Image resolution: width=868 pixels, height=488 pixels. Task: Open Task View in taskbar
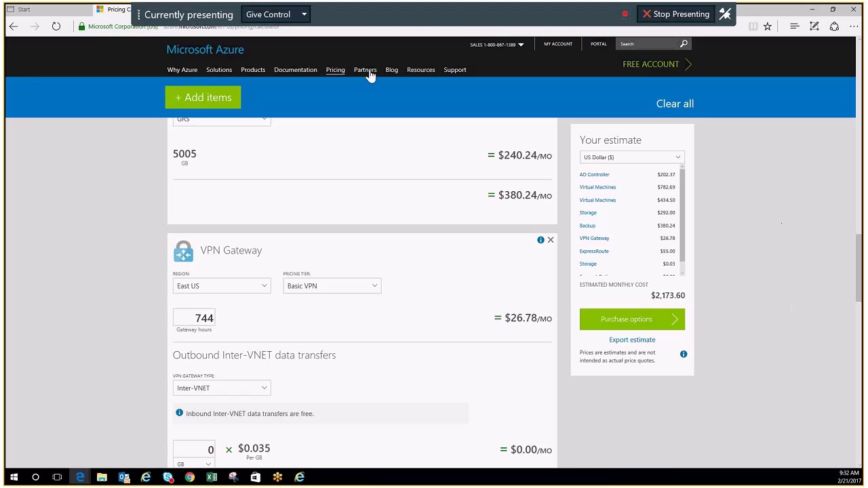click(57, 477)
